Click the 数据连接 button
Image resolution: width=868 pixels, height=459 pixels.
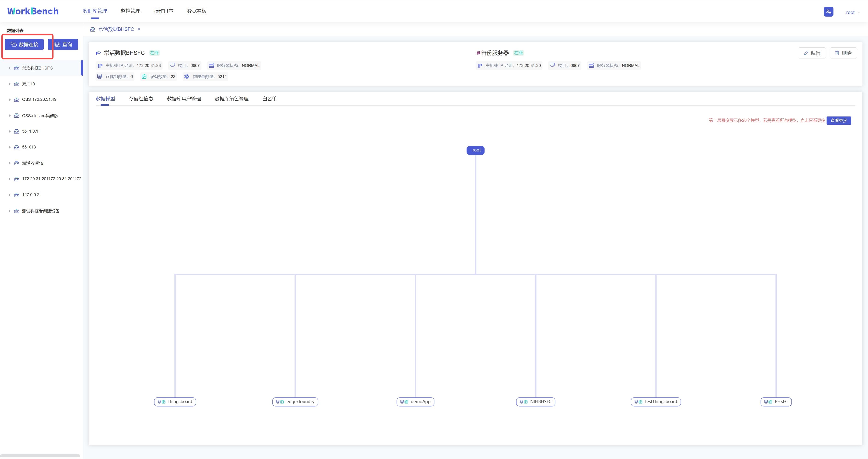click(24, 44)
